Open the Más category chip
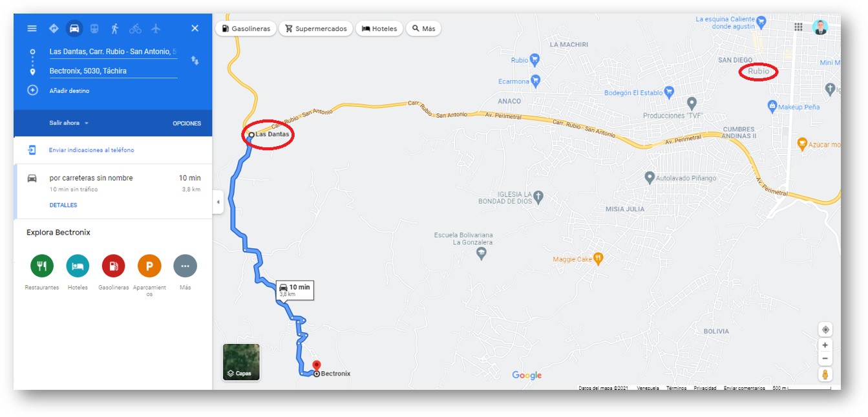 point(423,28)
